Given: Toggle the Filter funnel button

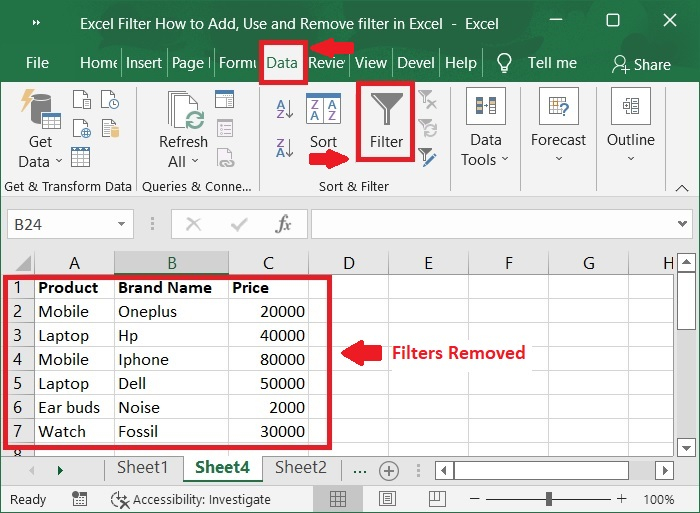Looking at the screenshot, I should pos(386,121).
